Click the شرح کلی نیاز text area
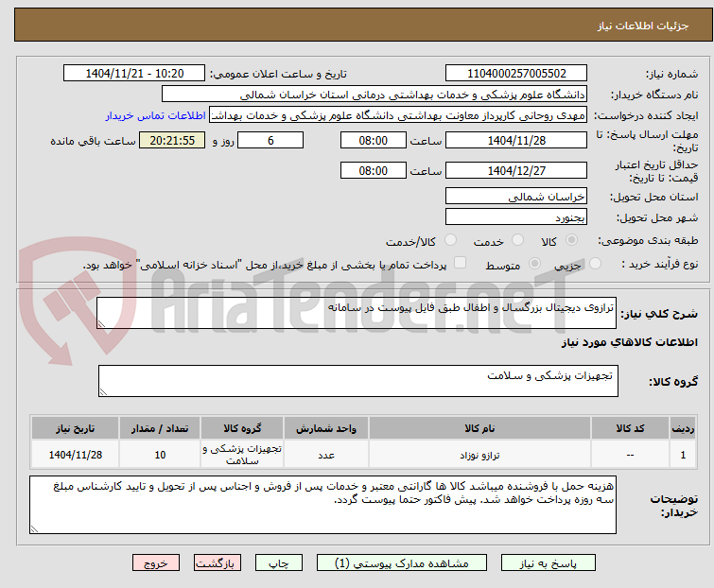Screen dimensions: 714x588 [357, 313]
